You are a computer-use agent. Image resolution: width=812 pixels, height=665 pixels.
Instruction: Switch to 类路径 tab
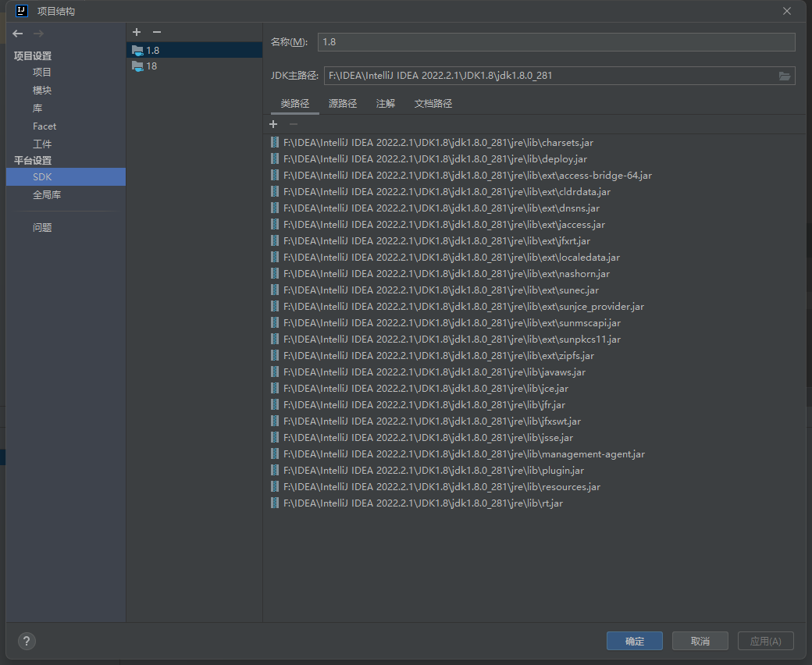[x=294, y=104]
